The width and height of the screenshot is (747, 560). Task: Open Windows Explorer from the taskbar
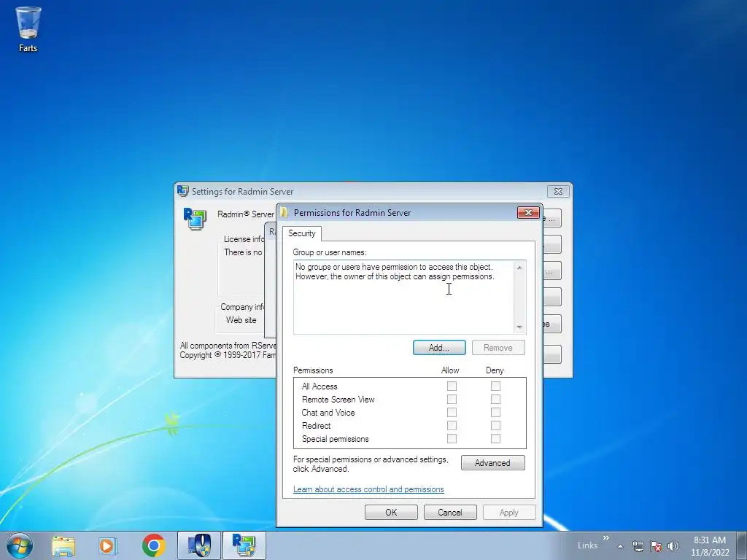pos(63,545)
